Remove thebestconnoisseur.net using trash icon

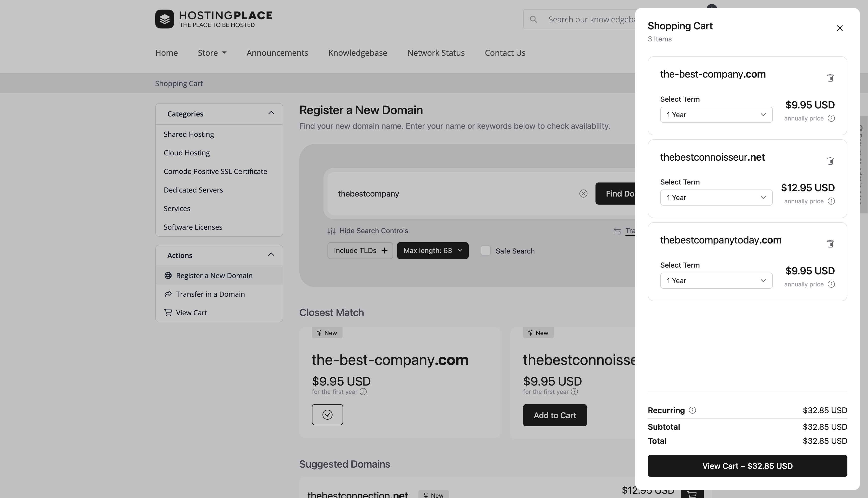tap(830, 161)
